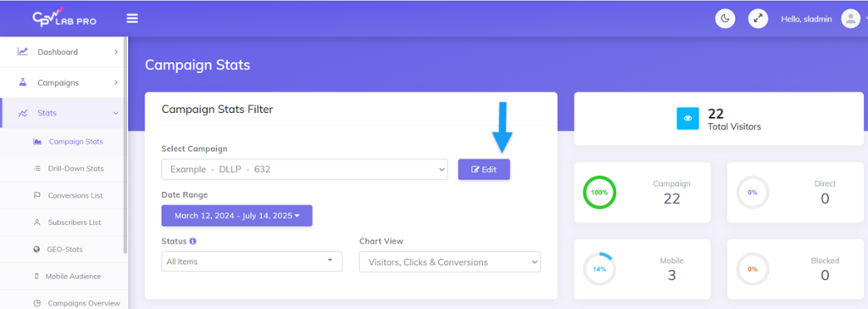Switch to dark mode with moon icon
868x309 pixels.
click(725, 19)
